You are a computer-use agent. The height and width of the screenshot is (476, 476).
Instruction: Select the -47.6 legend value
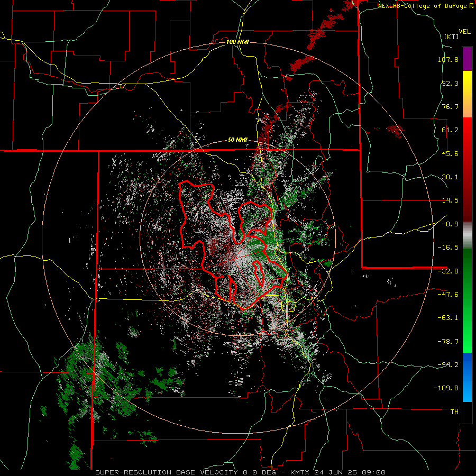click(x=448, y=295)
